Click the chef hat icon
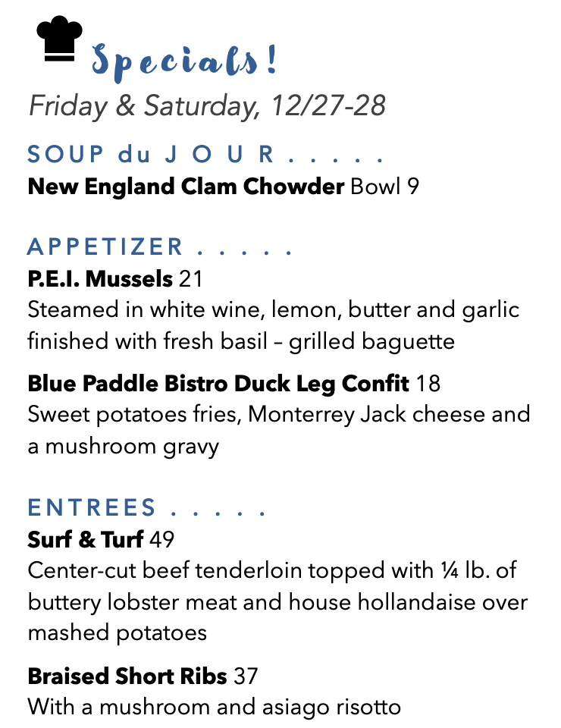The height and width of the screenshot is (728, 561). (x=59, y=39)
